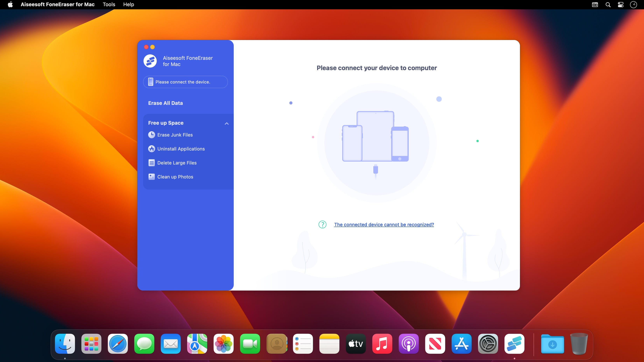This screenshot has width=644, height=362.
Task: Open the Apple menu
Action: (x=10, y=4)
